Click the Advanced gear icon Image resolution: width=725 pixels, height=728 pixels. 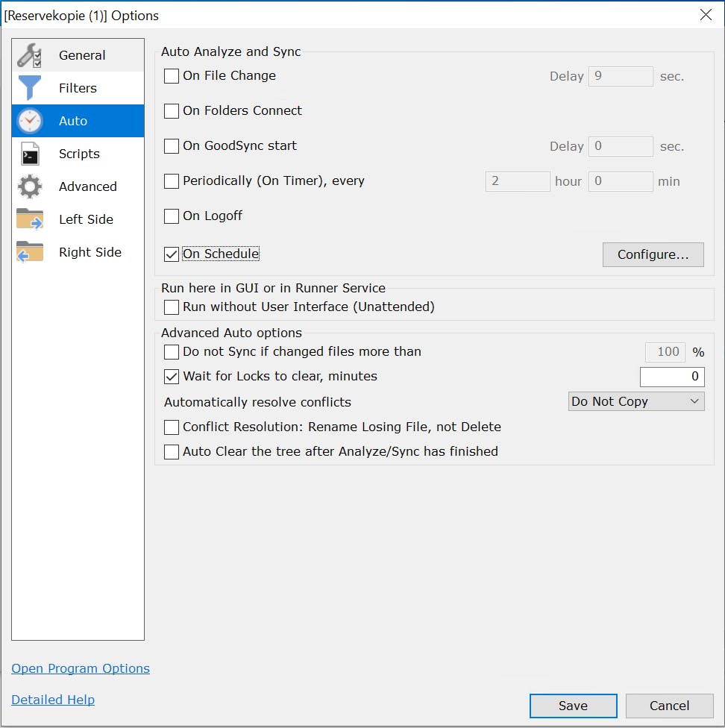(x=30, y=186)
